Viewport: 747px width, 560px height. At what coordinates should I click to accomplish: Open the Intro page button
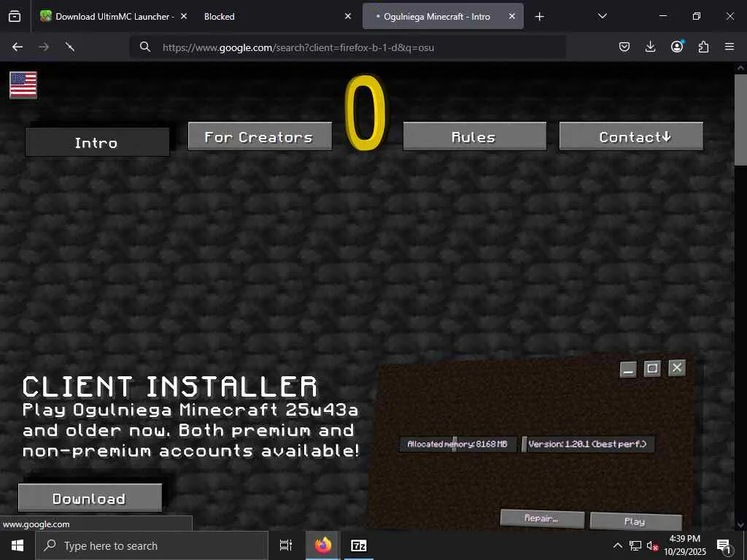97,142
